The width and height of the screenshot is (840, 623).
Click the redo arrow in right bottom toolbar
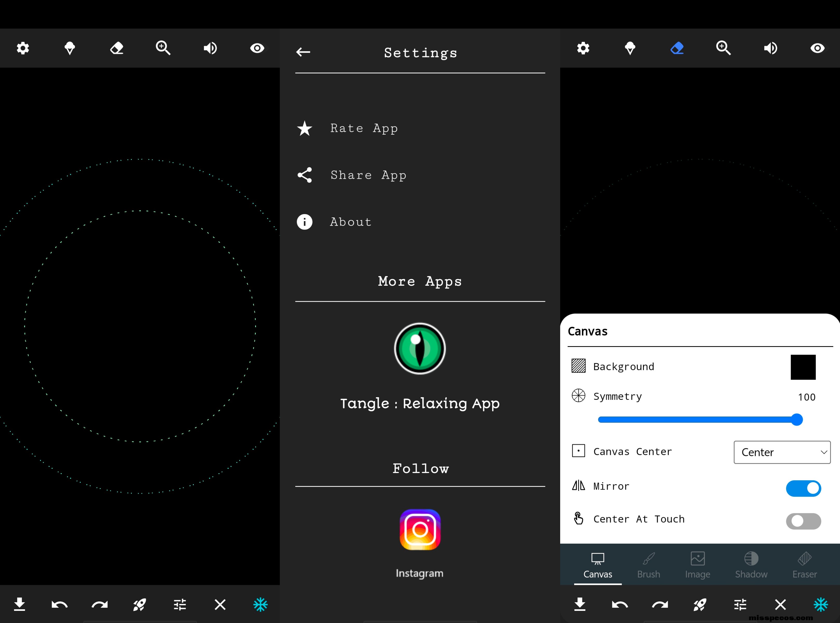(660, 605)
